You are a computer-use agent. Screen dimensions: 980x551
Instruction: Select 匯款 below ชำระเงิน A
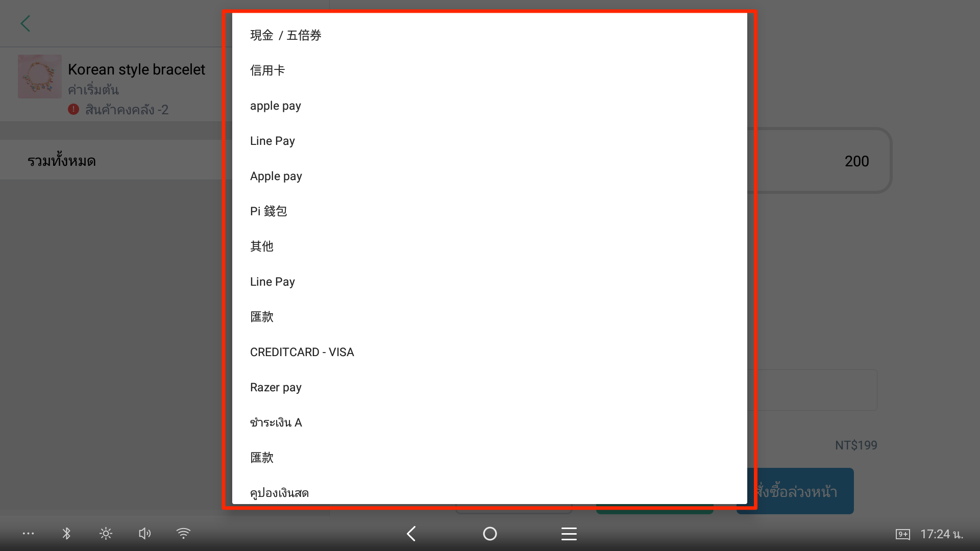pyautogui.click(x=489, y=458)
